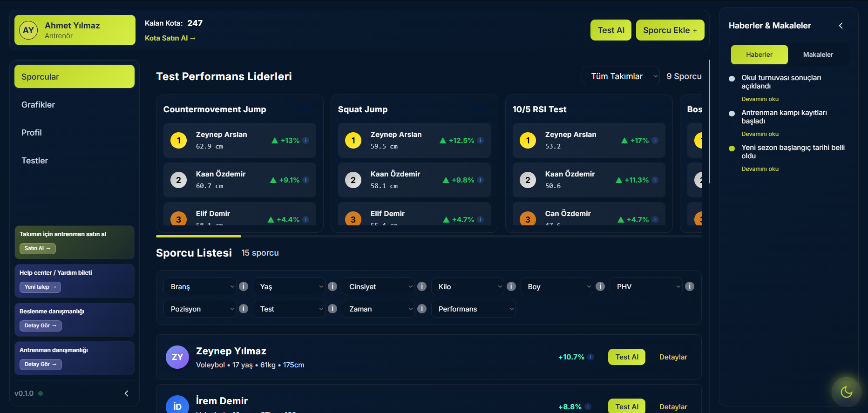Expand the Cinsiyet filter dropdown
This screenshot has height=413, width=868.
pyautogui.click(x=378, y=286)
